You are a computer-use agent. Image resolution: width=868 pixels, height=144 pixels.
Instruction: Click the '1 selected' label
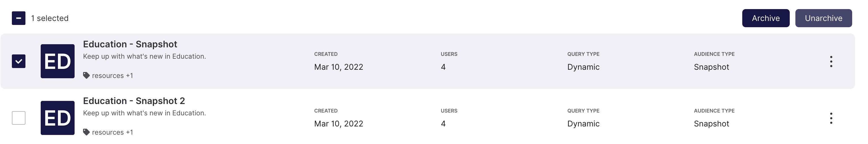[50, 18]
